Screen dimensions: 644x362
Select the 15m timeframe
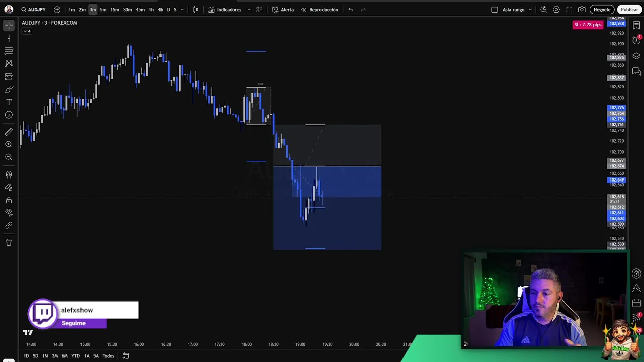click(x=115, y=9)
